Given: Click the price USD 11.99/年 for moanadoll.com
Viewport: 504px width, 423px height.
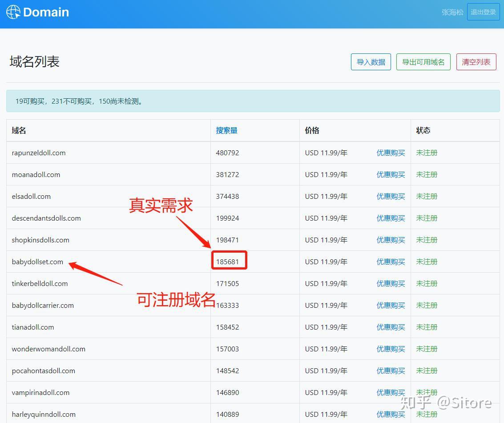Looking at the screenshot, I should point(326,174).
